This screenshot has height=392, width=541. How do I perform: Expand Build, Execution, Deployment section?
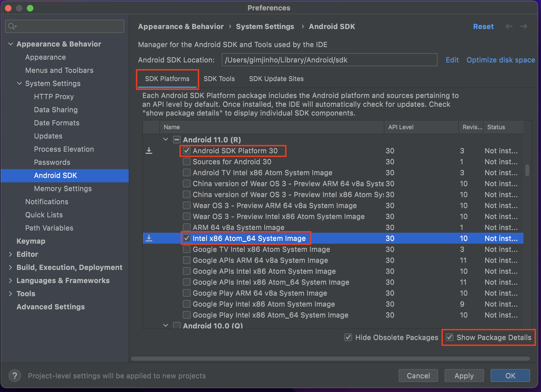(11, 267)
